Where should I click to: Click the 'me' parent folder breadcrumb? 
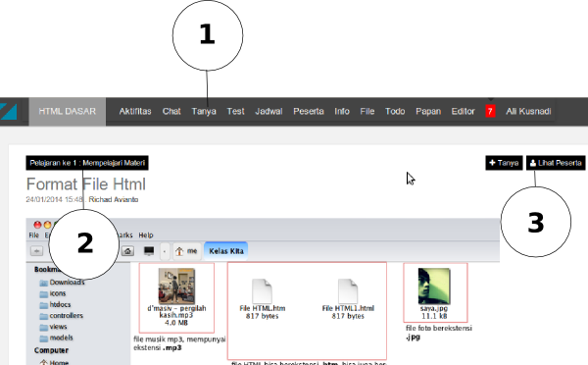click(187, 251)
